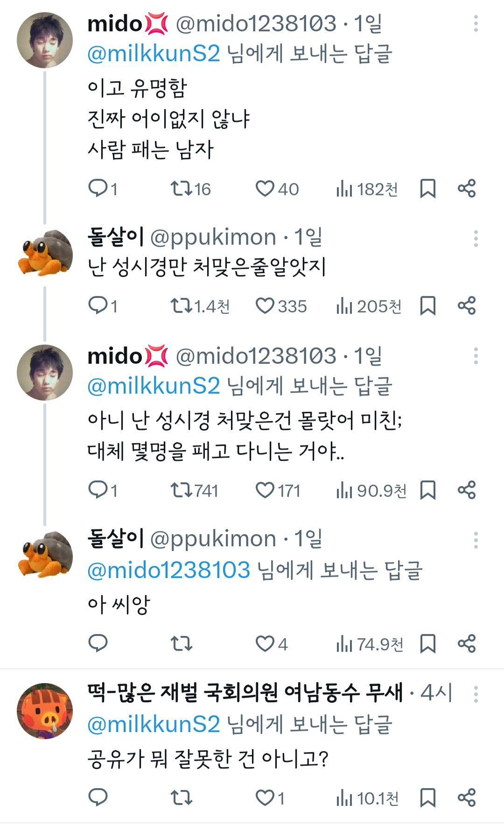Retweet 돌살이's tweet with 1.4천 retweets

pyautogui.click(x=181, y=306)
